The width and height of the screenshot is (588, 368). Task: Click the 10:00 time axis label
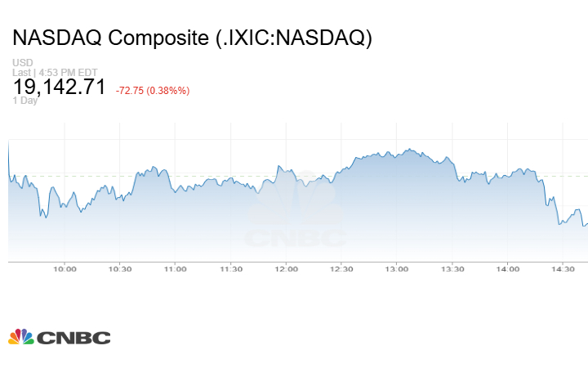click(x=65, y=269)
